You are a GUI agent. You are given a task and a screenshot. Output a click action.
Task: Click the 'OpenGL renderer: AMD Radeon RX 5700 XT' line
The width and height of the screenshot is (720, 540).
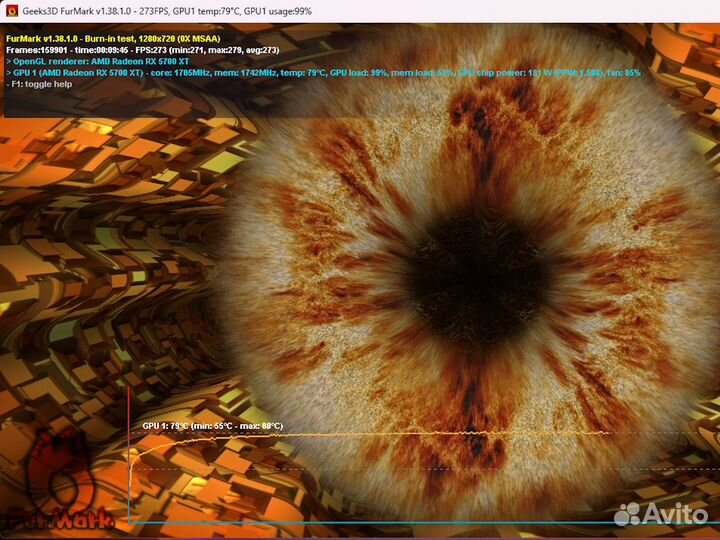(97, 61)
